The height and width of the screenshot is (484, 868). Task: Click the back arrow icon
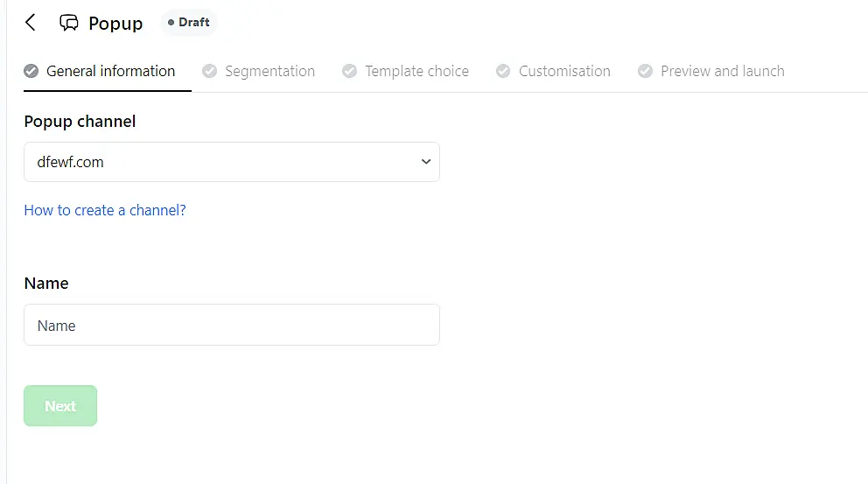31,23
